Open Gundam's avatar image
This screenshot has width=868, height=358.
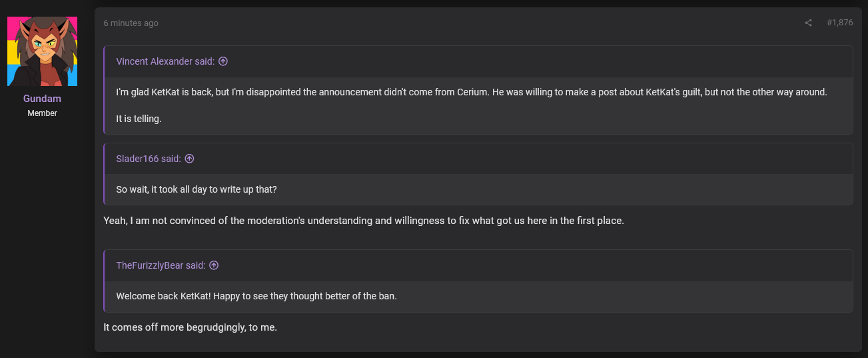[x=42, y=51]
